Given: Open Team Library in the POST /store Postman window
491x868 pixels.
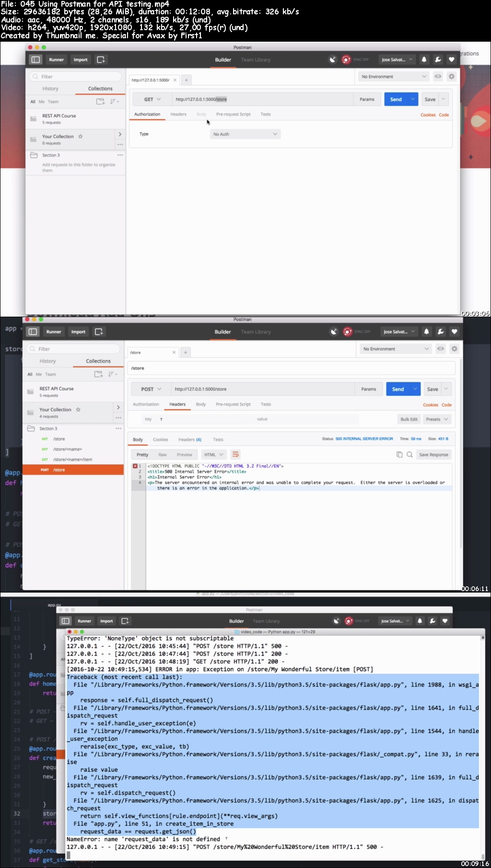Looking at the screenshot, I should click(256, 331).
